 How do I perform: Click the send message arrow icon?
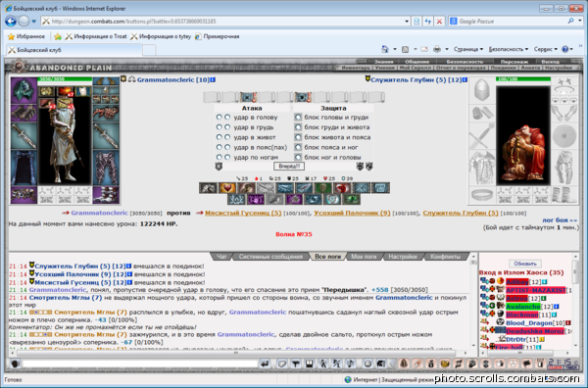click(x=265, y=364)
